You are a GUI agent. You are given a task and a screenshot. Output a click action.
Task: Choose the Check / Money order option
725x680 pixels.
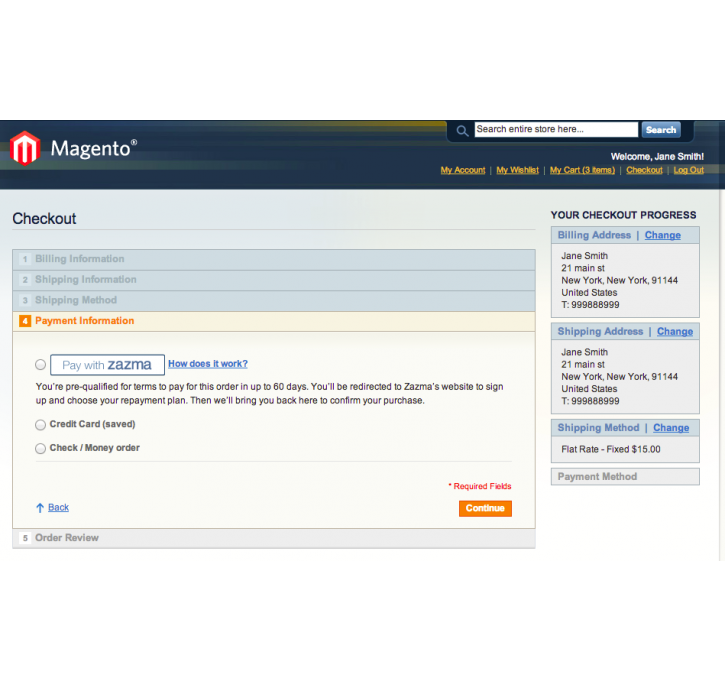tap(41, 449)
